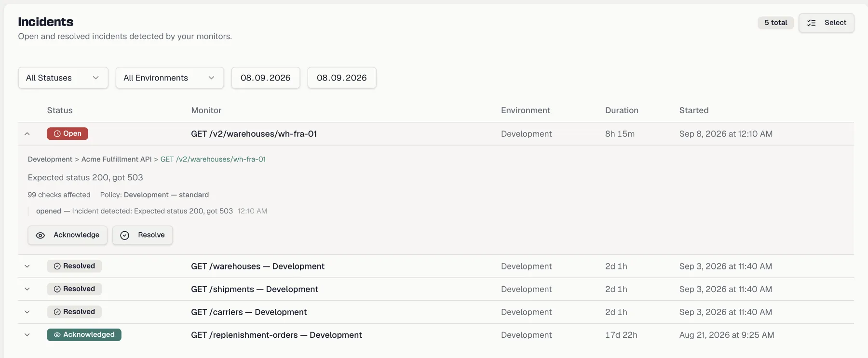Open the All Environments dropdown

(170, 78)
